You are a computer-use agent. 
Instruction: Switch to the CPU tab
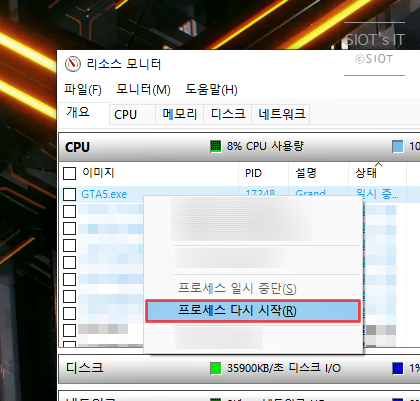click(132, 114)
